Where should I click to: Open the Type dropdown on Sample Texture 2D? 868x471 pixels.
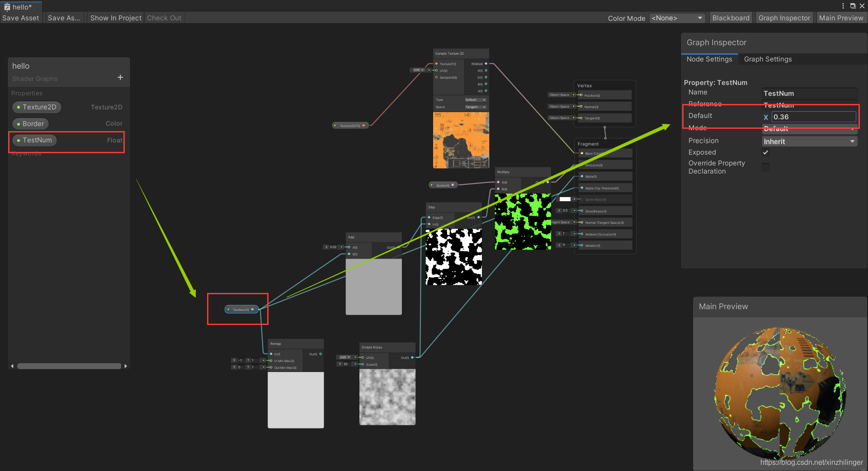tap(476, 100)
